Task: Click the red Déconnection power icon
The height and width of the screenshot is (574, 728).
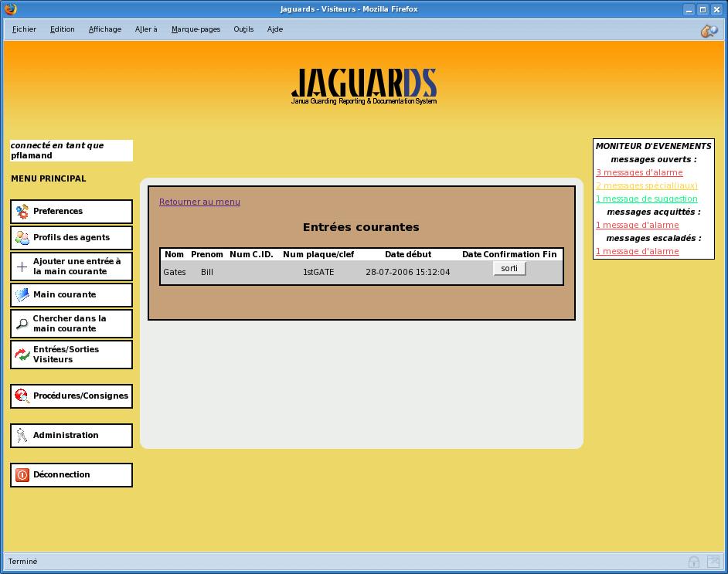Action: 22,474
